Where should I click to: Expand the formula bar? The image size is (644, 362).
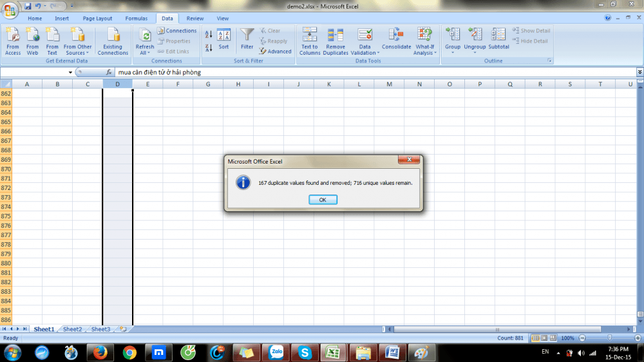coord(640,72)
